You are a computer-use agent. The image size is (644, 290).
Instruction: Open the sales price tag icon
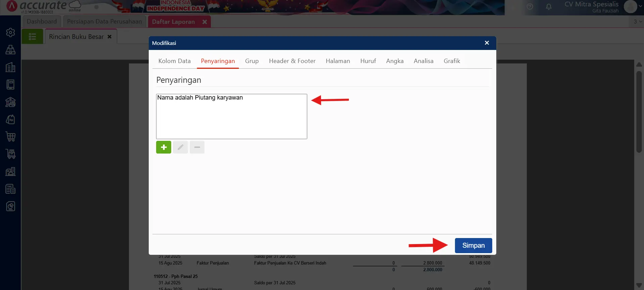10,119
